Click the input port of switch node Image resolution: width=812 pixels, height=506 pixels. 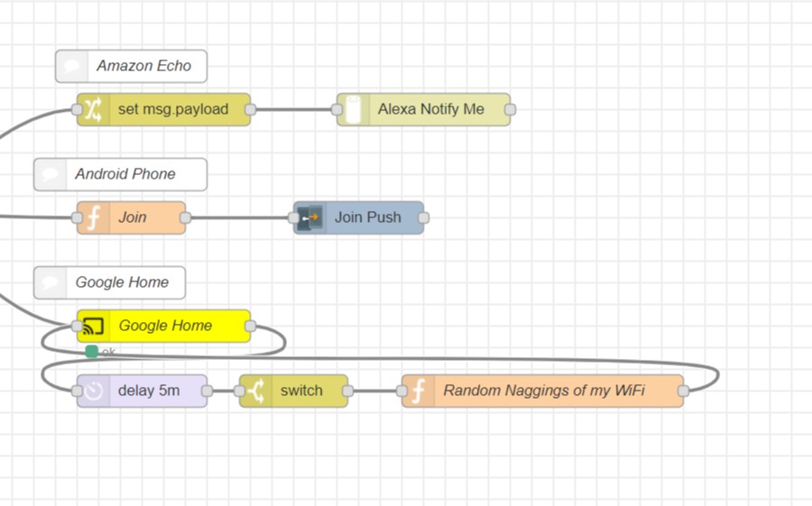[x=239, y=391]
